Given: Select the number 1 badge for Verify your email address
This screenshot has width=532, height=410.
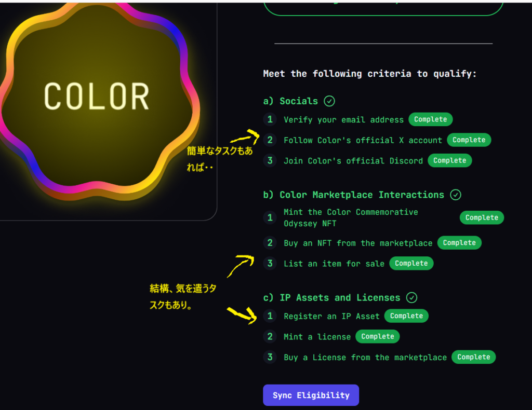Looking at the screenshot, I should pos(270,119).
